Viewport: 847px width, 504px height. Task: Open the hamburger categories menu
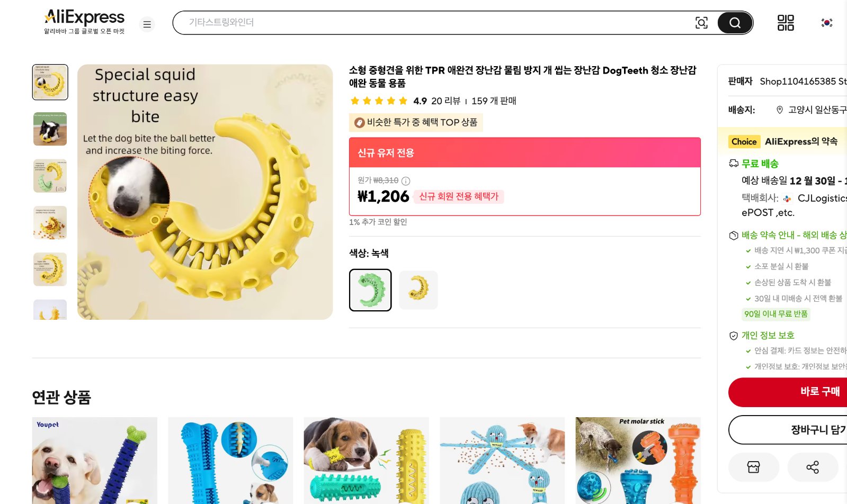(147, 24)
